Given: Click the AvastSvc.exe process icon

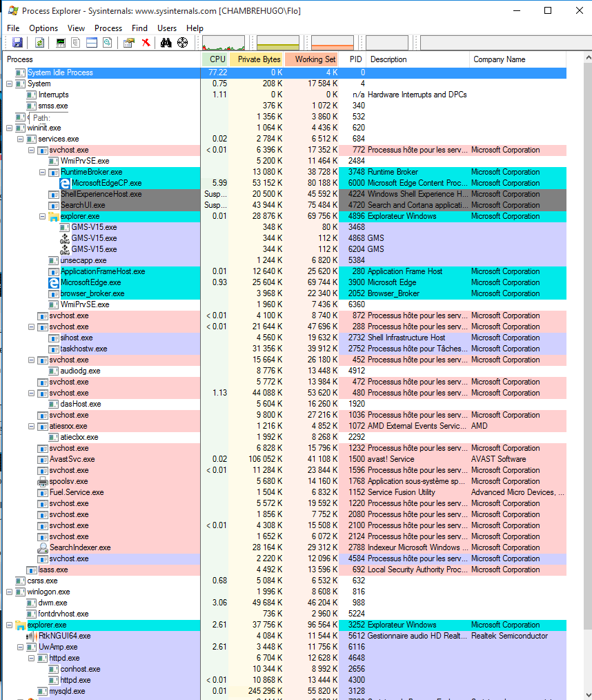Looking at the screenshot, I should tap(43, 459).
